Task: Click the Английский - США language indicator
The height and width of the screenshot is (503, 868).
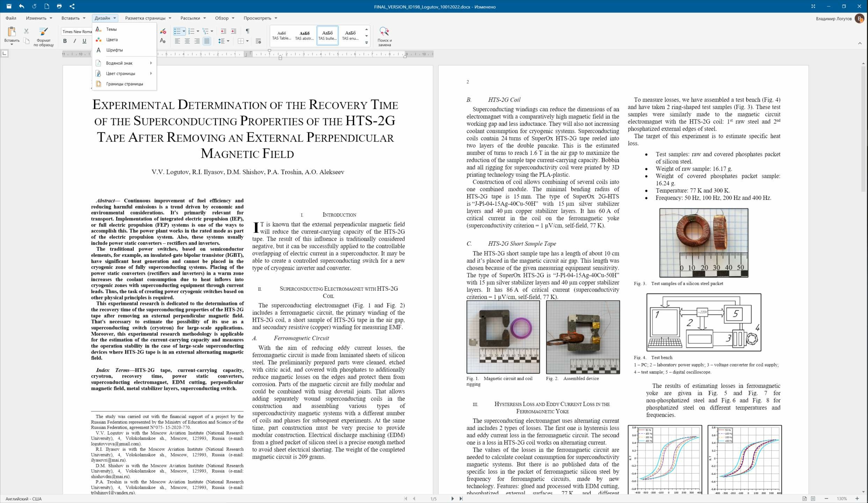Action: coord(23,498)
